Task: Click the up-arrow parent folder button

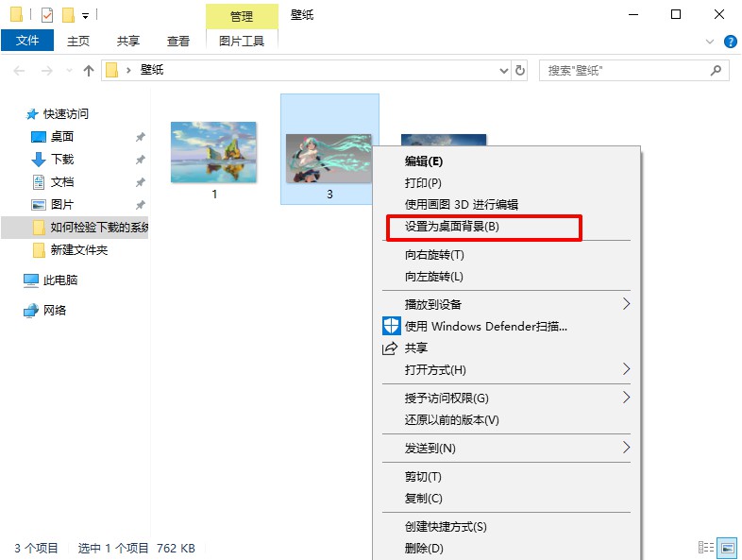Action: 89,71
